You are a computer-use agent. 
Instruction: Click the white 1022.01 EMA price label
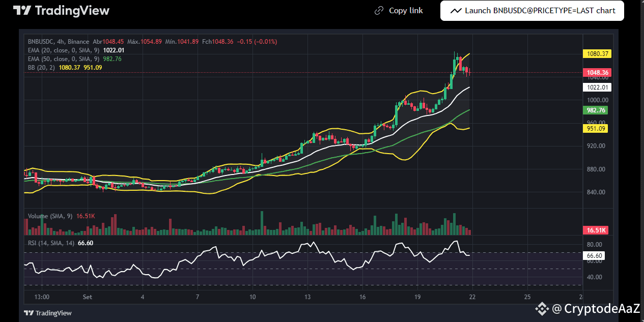coord(596,87)
